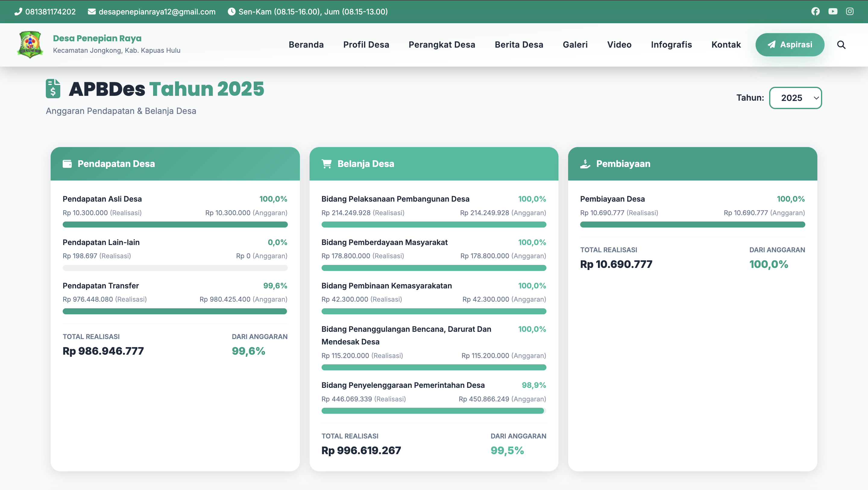Click the 'Rp 986.946.777' total realisasi value

103,351
